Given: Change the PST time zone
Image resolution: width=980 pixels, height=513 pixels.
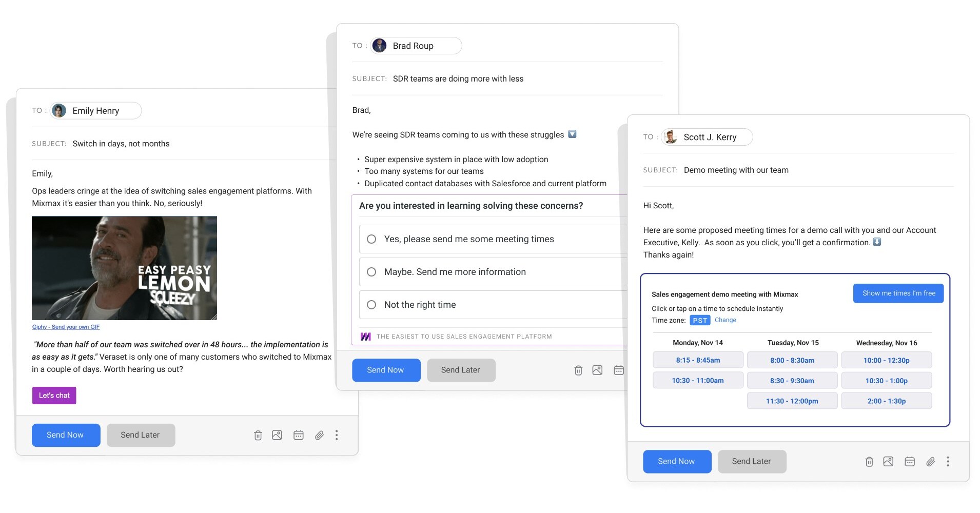Looking at the screenshot, I should coord(725,320).
